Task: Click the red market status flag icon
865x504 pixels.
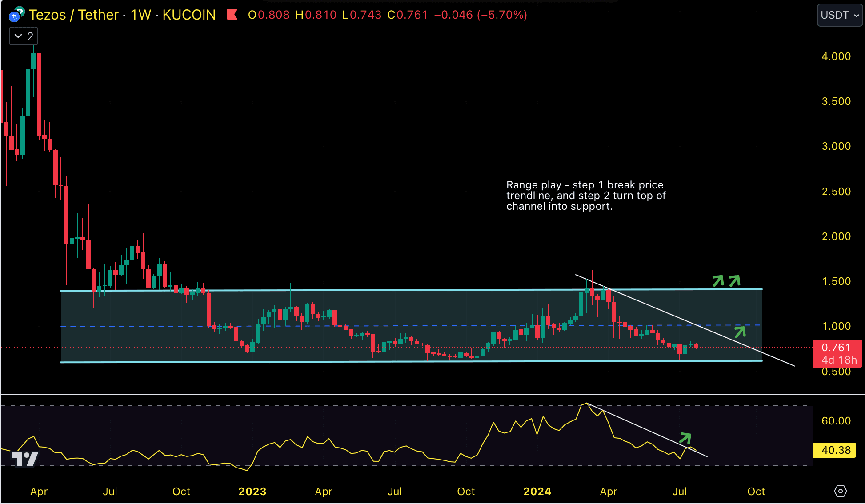Action: coord(232,15)
